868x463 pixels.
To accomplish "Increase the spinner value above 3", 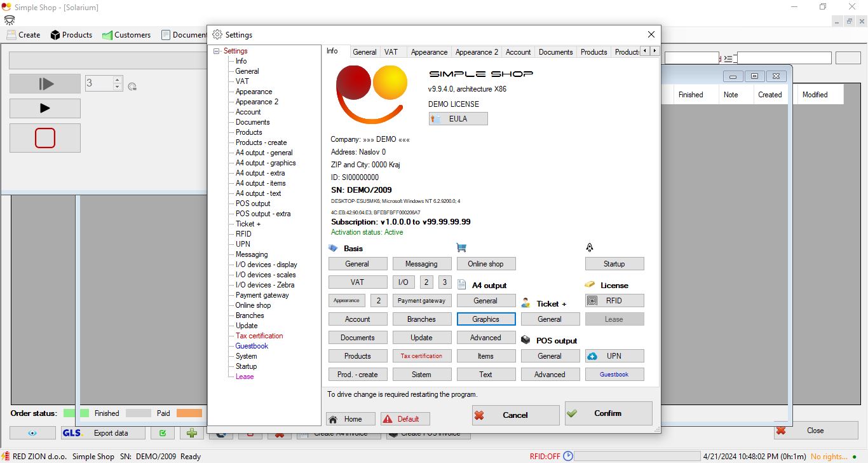I will pyautogui.click(x=118, y=79).
